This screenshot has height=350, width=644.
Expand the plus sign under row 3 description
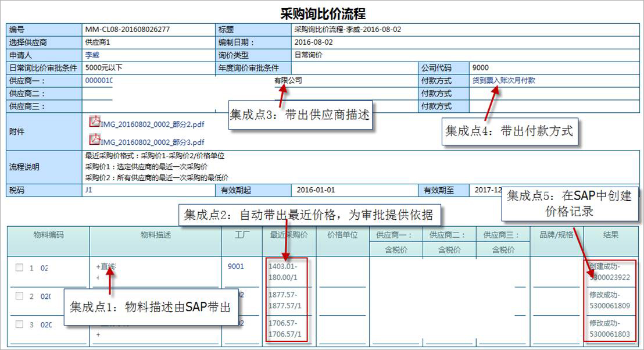click(x=98, y=335)
